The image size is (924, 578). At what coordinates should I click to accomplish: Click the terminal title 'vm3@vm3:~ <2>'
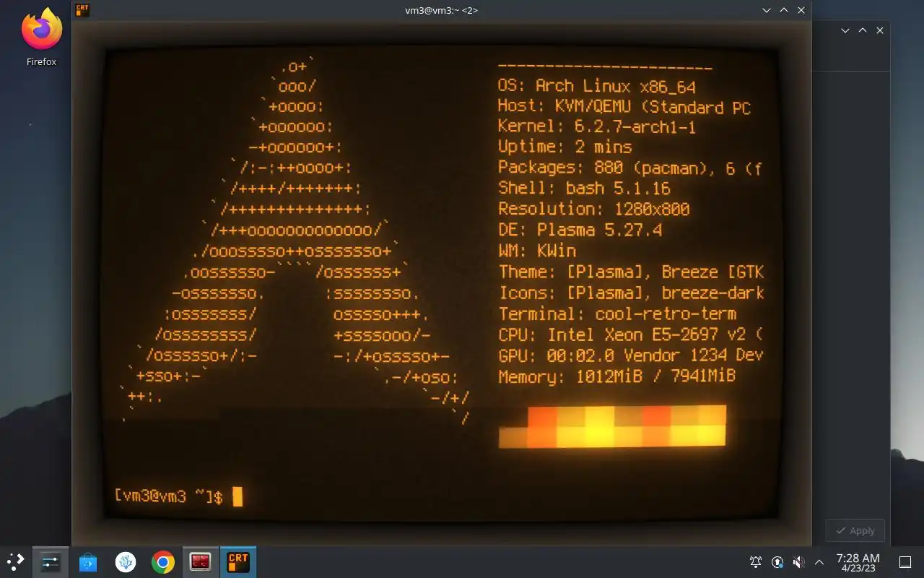pos(441,10)
